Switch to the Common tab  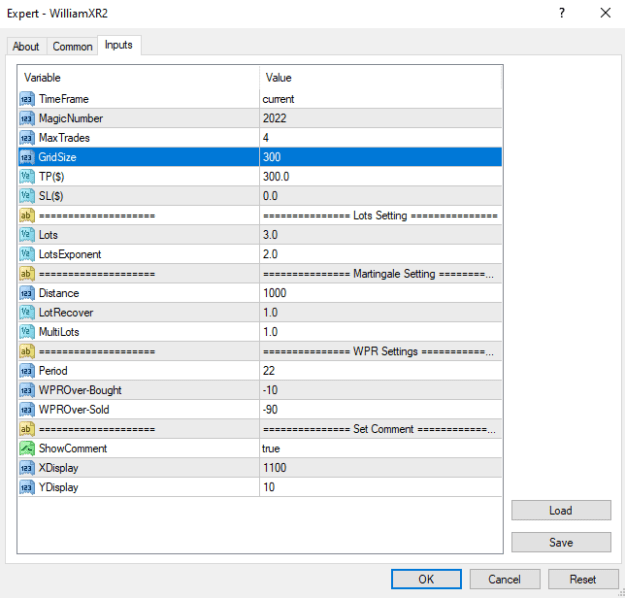click(72, 47)
